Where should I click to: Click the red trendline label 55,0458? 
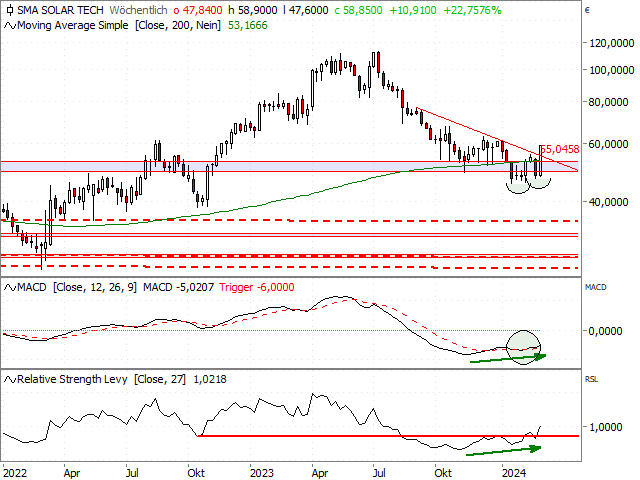pos(560,149)
